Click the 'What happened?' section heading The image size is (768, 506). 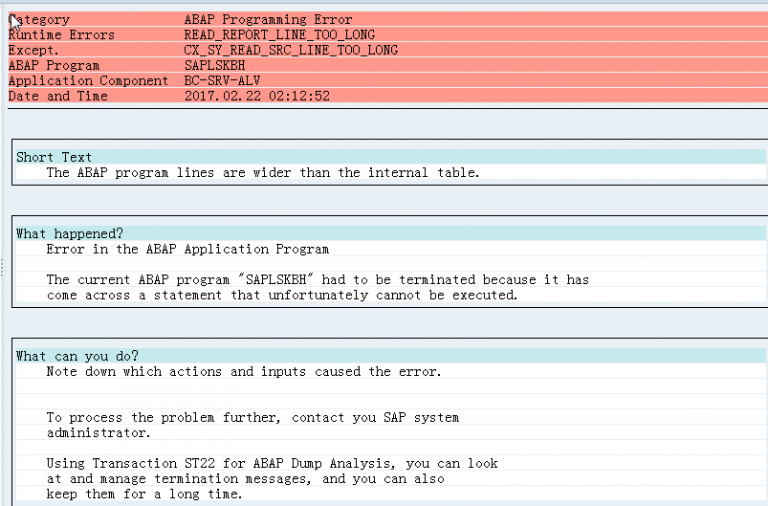click(70, 234)
